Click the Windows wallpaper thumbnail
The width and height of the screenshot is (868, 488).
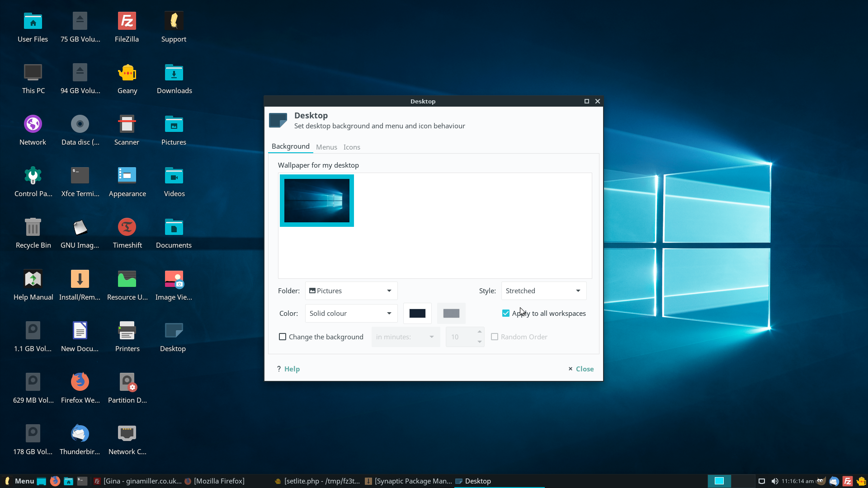point(316,200)
